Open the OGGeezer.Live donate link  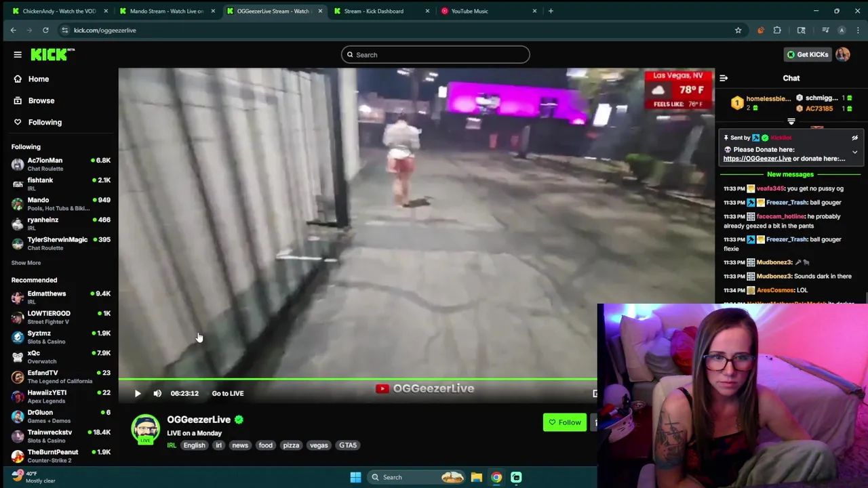757,159
